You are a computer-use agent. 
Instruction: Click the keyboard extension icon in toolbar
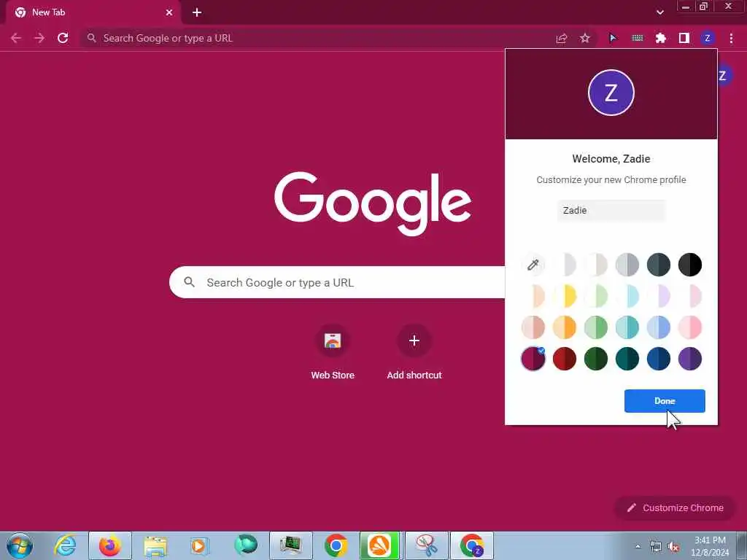[638, 38]
